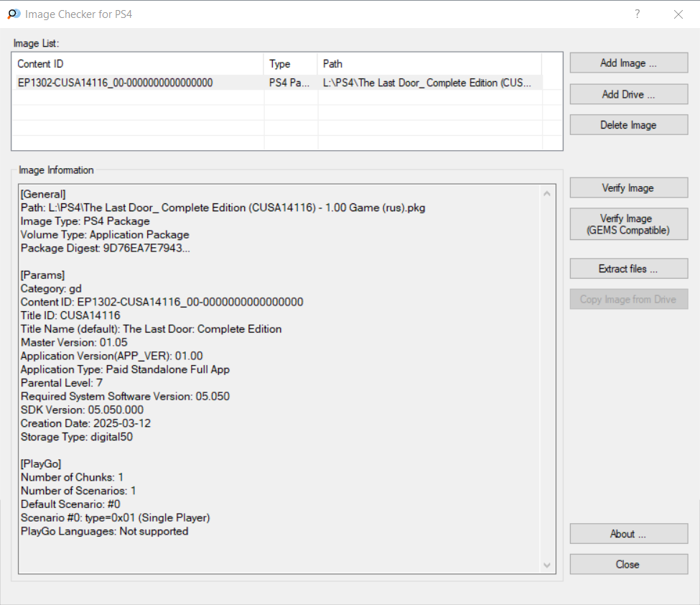Click the 'Master Version: 01.05' line
The height and width of the screenshot is (605, 700).
pos(74,342)
